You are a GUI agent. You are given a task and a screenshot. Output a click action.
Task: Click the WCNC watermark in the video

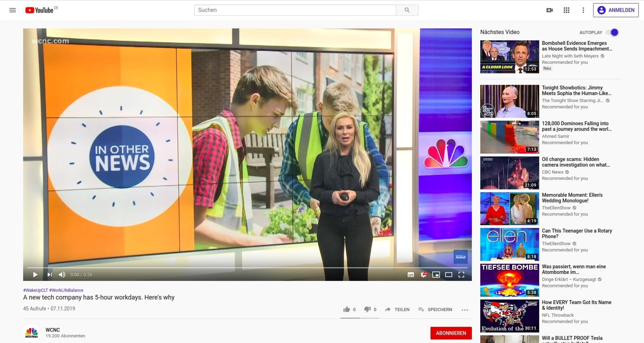click(x=460, y=256)
